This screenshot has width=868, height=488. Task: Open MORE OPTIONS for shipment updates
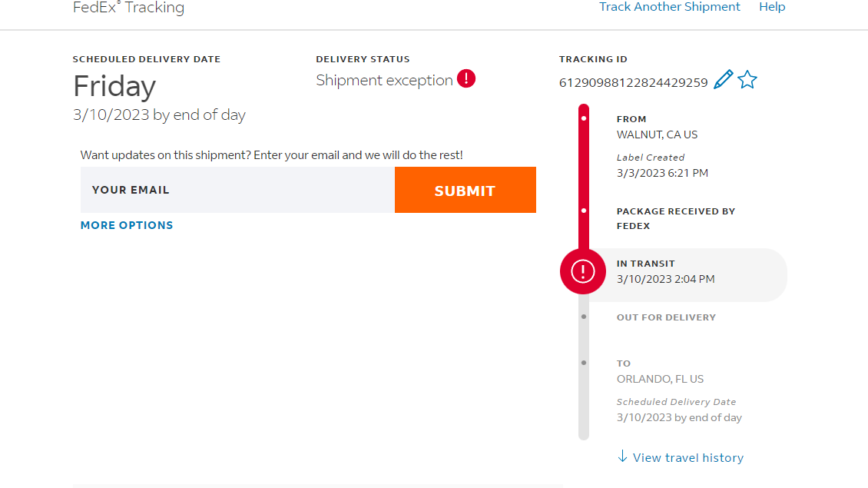click(127, 225)
